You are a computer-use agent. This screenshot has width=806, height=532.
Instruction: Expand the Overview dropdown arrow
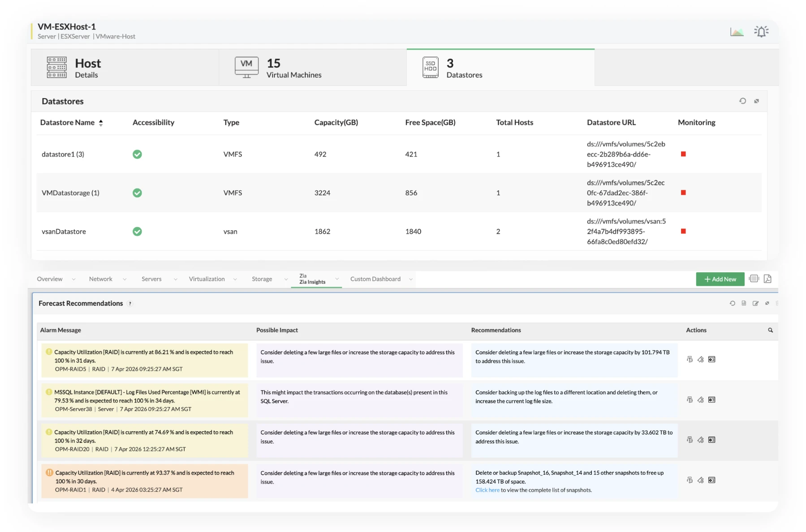coord(73,279)
